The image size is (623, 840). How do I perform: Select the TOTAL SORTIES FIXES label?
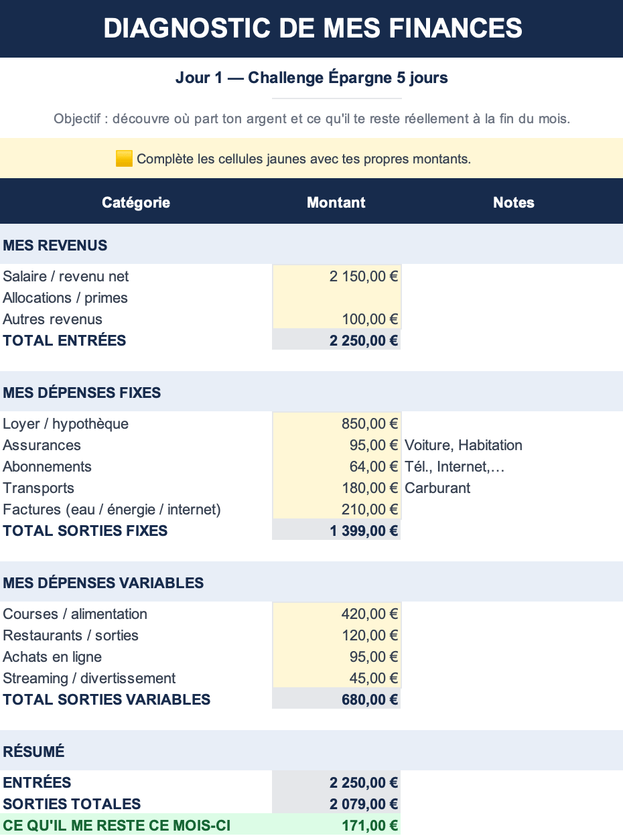coord(85,531)
